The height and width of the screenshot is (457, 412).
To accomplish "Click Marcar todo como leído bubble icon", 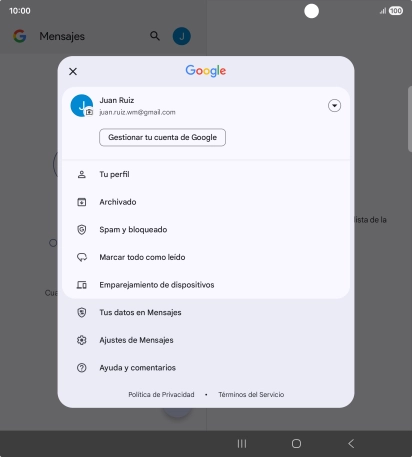I will pos(82,257).
